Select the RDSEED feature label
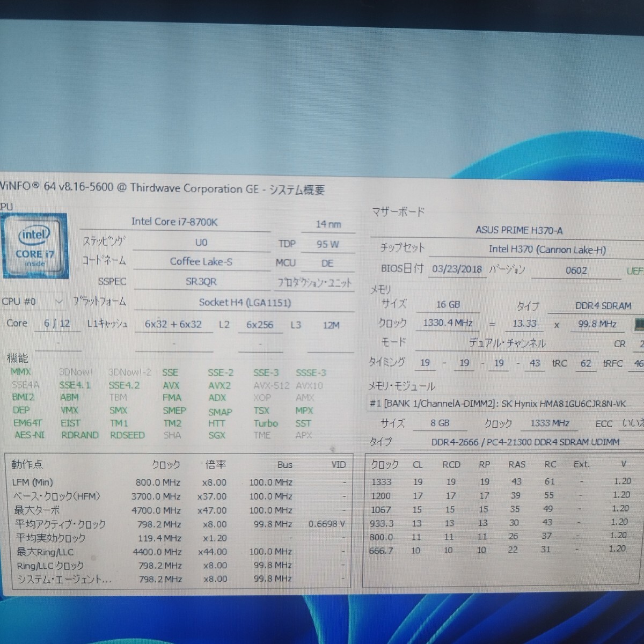Viewport: 644px width, 644px height. 127,435
